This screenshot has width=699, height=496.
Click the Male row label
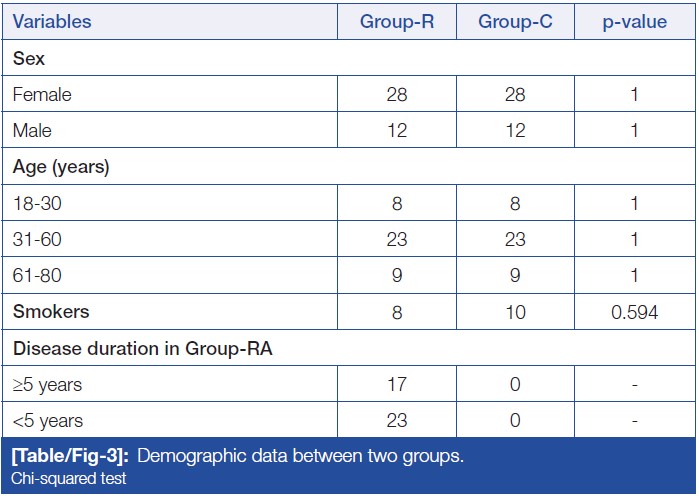[x=32, y=131]
